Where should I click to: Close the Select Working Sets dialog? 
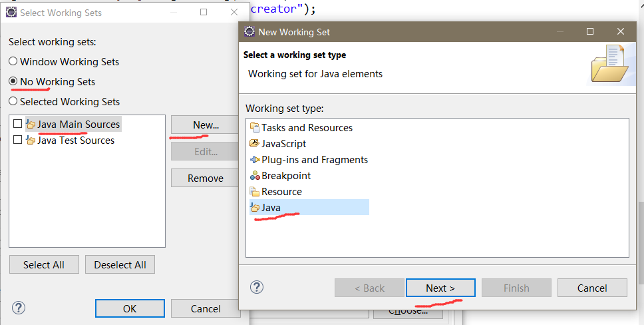tap(234, 13)
